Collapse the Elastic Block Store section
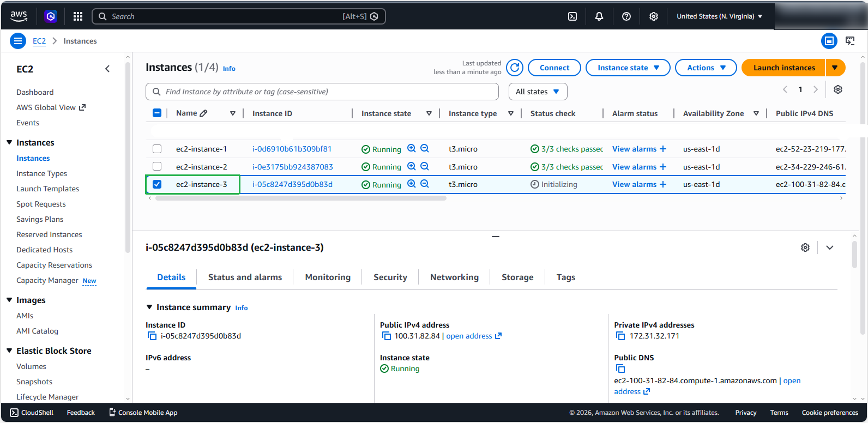The image size is (868, 423). click(9, 351)
